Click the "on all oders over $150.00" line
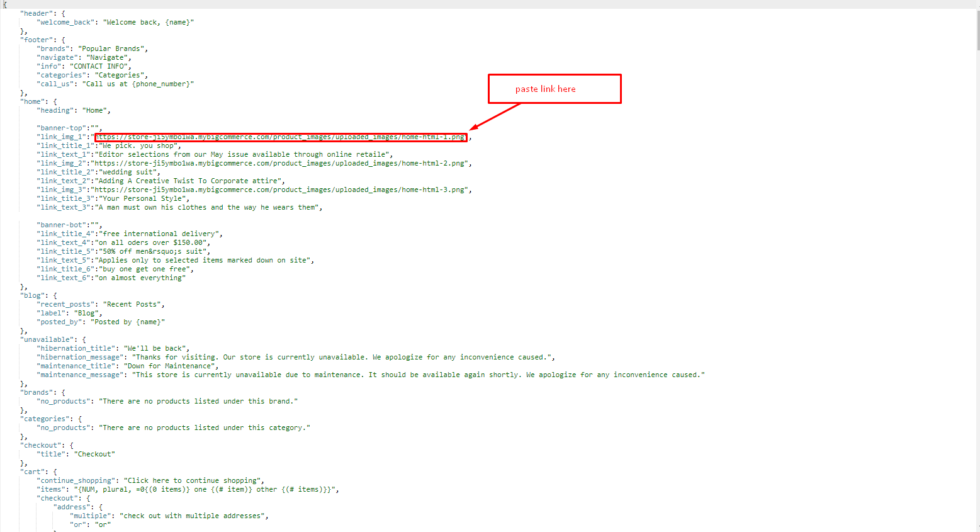 123,242
